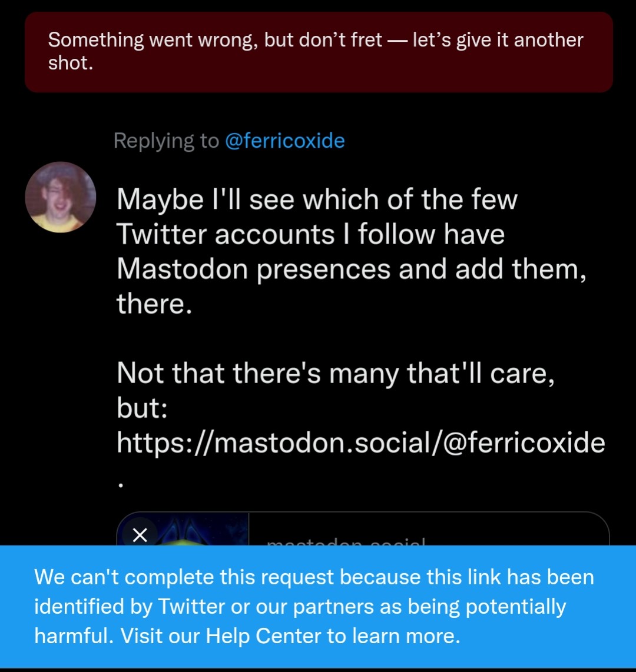Tap the 'Replying to' label
The height and width of the screenshot is (672, 636).
[x=166, y=141]
